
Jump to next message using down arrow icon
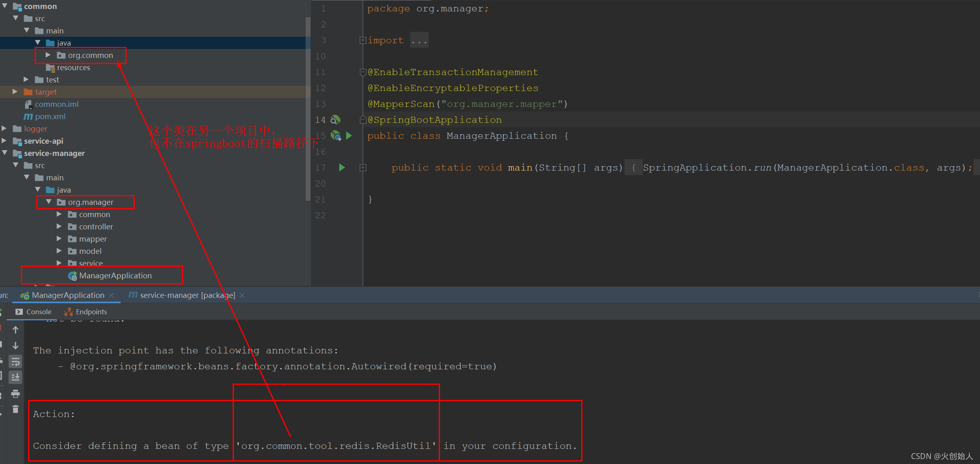(15, 345)
